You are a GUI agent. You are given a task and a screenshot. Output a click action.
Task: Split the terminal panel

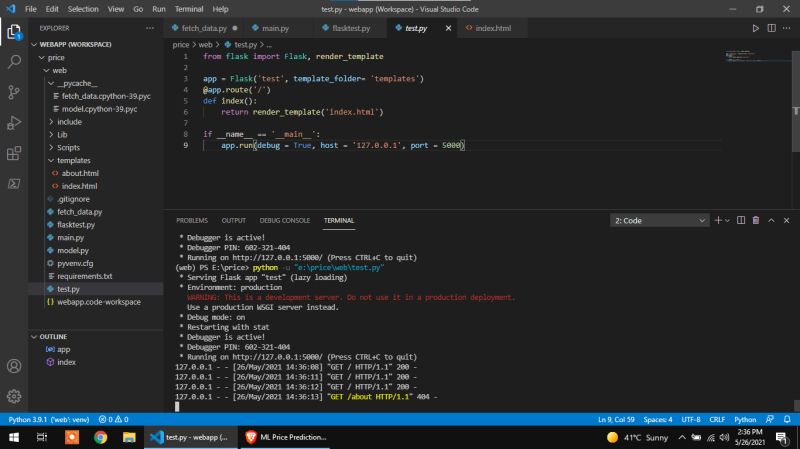(741, 220)
